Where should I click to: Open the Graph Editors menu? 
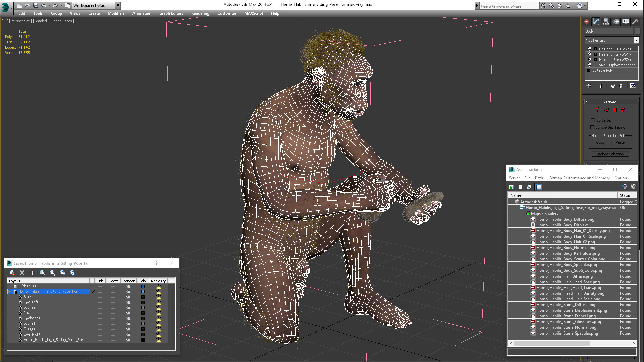171,13
